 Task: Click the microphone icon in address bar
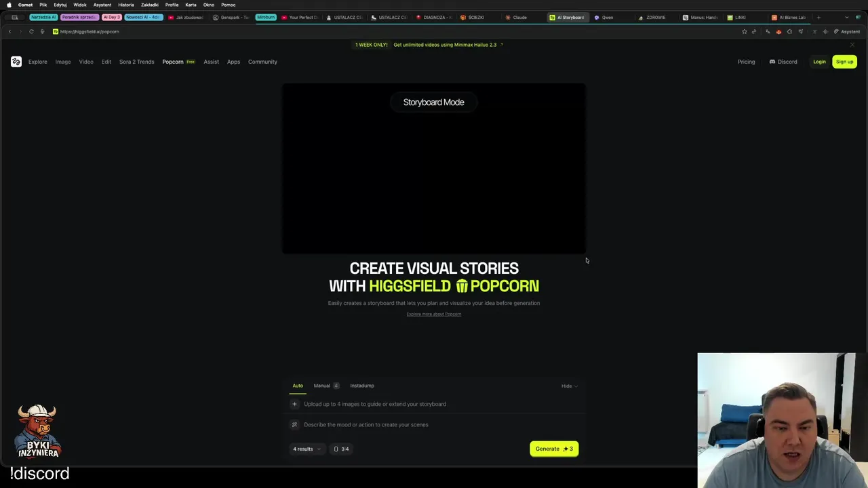click(x=42, y=31)
